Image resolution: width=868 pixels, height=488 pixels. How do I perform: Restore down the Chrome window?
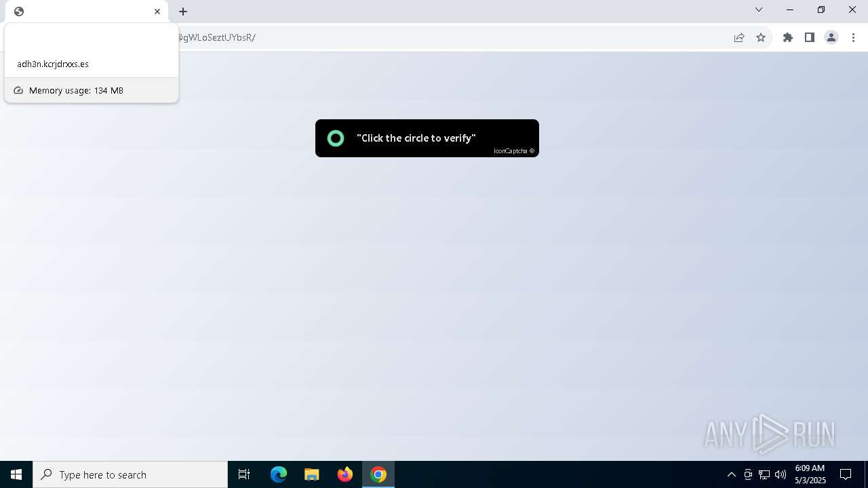(x=821, y=9)
